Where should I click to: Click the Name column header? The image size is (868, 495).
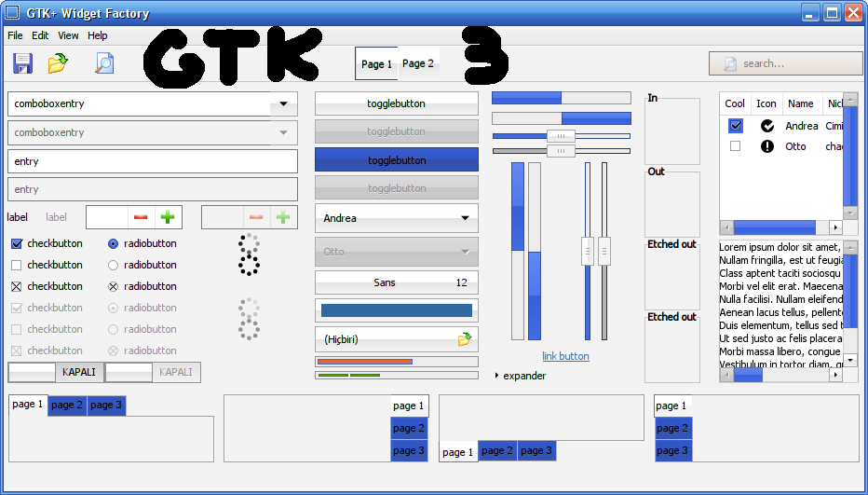(803, 103)
